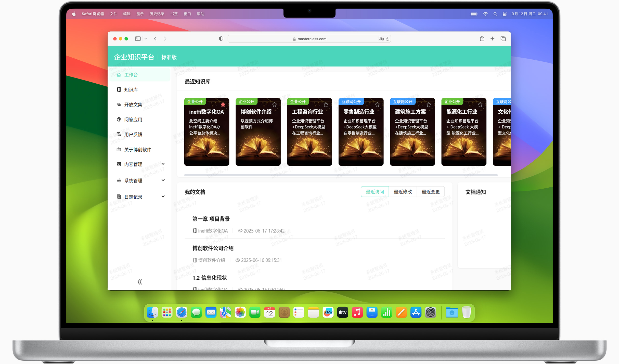Open the document 第一章 项目背景
The height and width of the screenshot is (364, 619).
pyautogui.click(x=211, y=219)
